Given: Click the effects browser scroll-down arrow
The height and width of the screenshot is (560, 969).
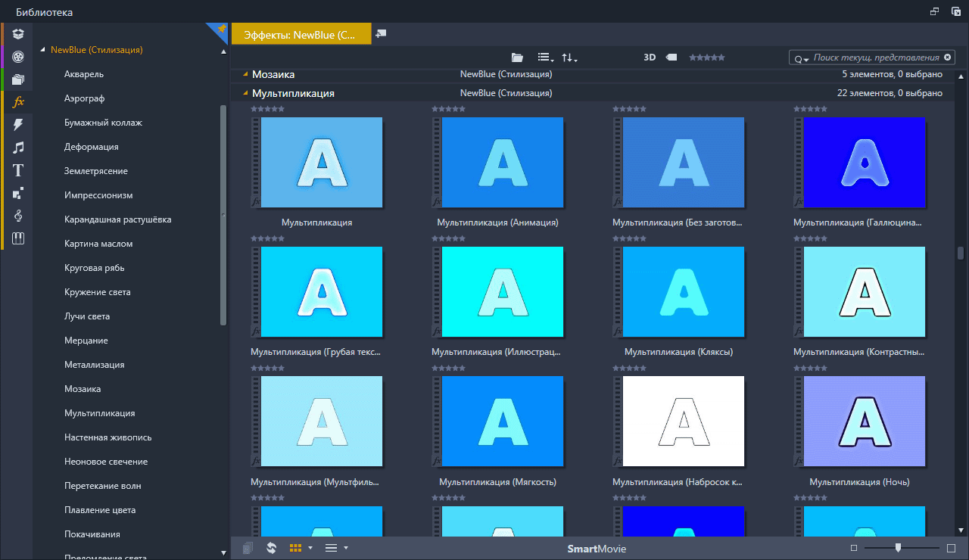Looking at the screenshot, I should pyautogui.click(x=961, y=530).
